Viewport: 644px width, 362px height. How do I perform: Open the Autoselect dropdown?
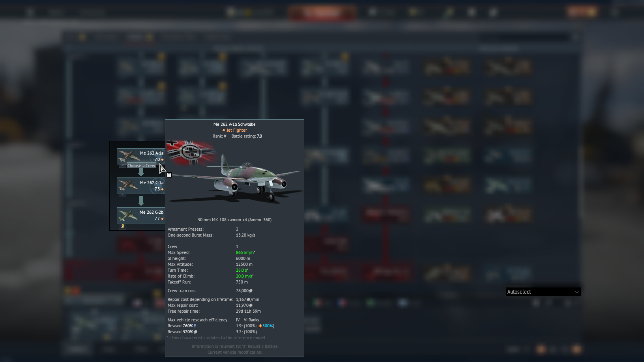[x=543, y=292]
